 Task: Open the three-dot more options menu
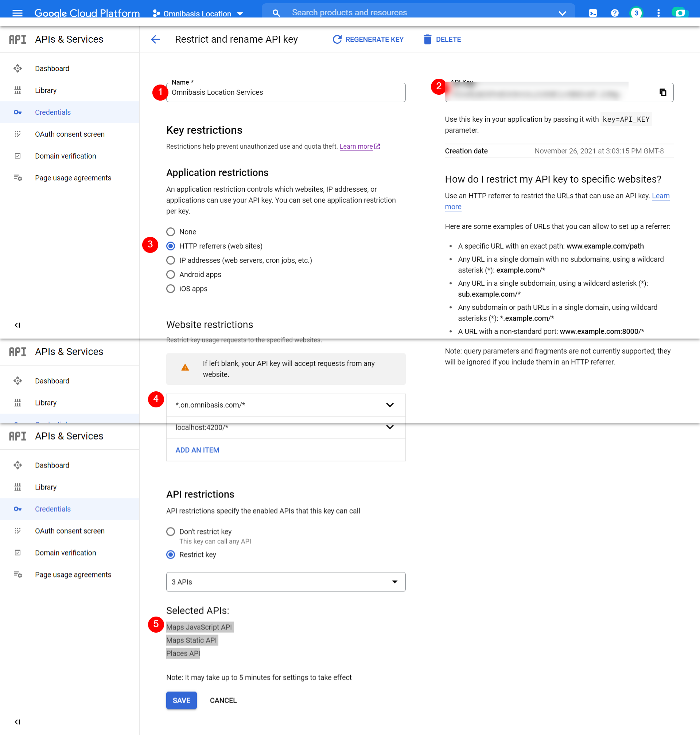pyautogui.click(x=658, y=13)
